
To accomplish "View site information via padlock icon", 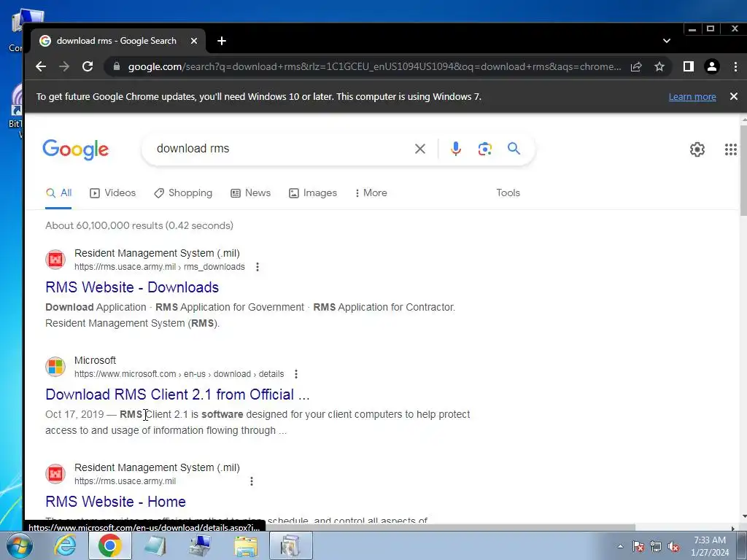I will (x=116, y=66).
